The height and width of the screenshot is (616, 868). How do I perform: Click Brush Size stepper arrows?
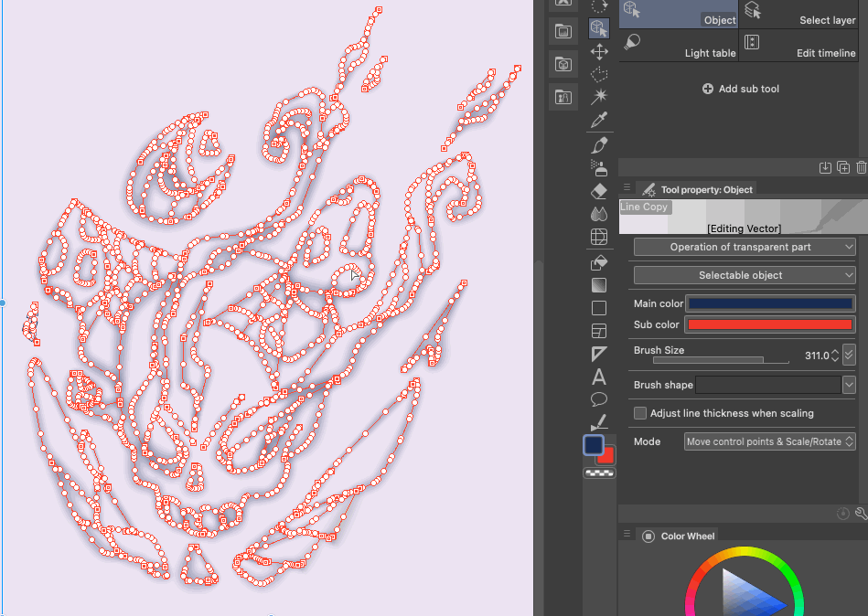[835, 356]
